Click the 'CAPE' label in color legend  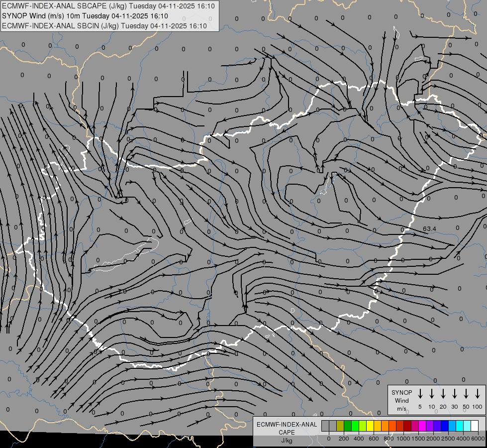[x=287, y=433]
